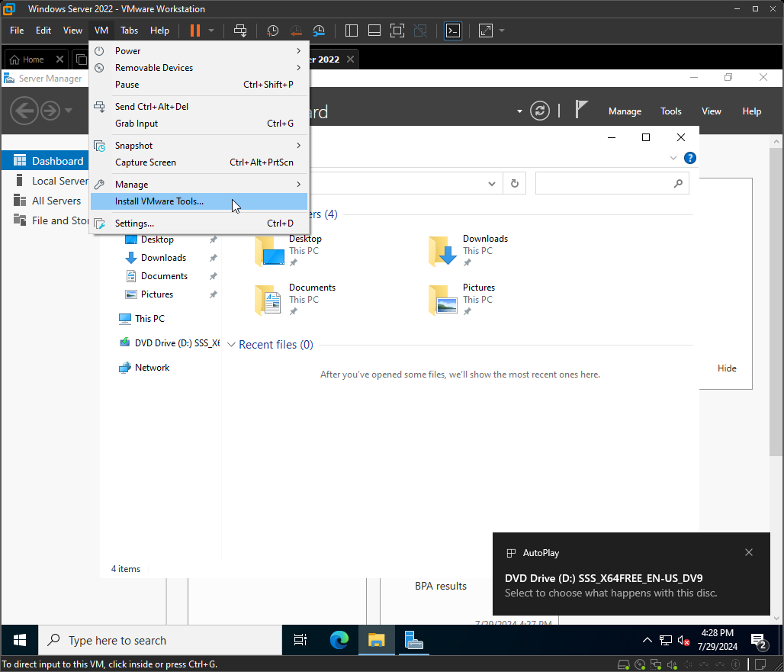Open the dropdown arrow beside stretch display icon
Screen dimensions: 784x672
click(x=502, y=31)
